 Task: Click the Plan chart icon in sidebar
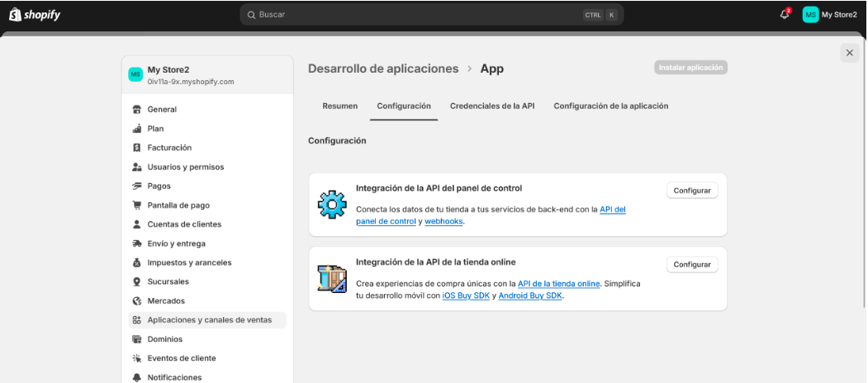point(137,129)
